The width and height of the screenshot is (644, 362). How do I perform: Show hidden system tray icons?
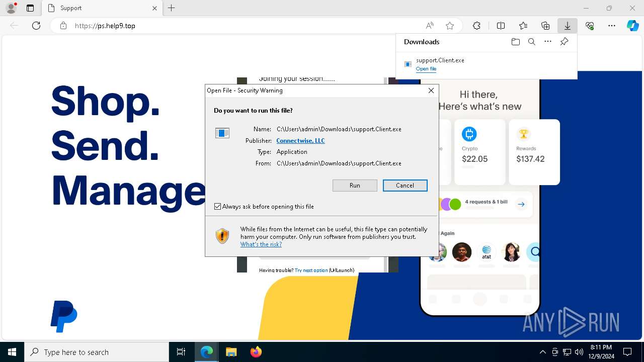(x=543, y=352)
